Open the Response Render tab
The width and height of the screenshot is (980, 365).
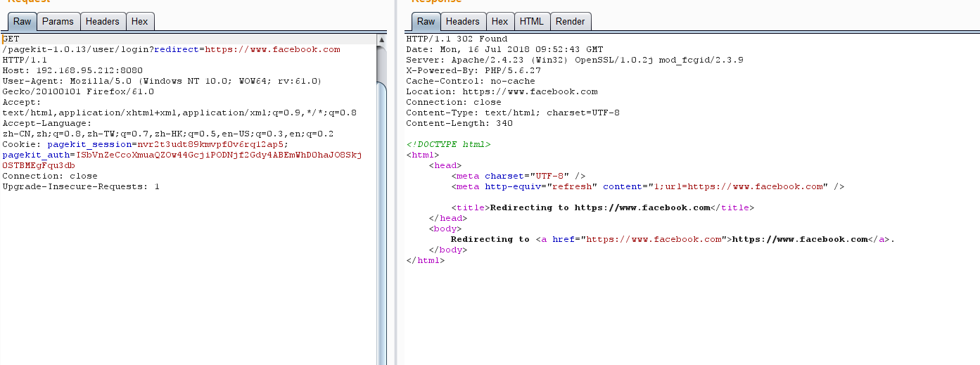[x=571, y=21]
